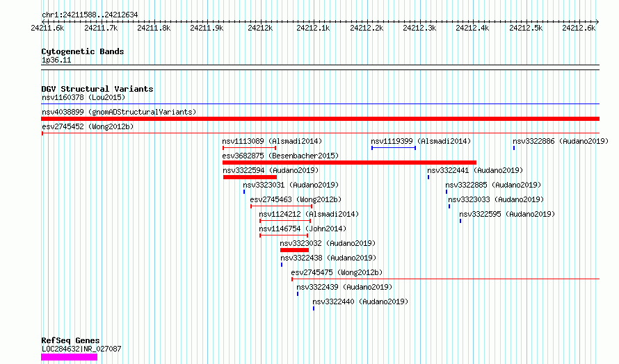Open nsv3322594 (Audano2019) label
This screenshot has width=619, height=364.
[x=271, y=170]
